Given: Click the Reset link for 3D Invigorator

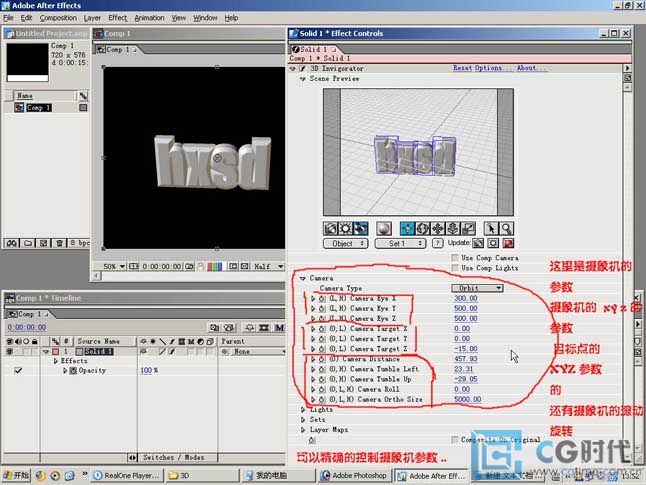Looking at the screenshot, I should (462, 68).
